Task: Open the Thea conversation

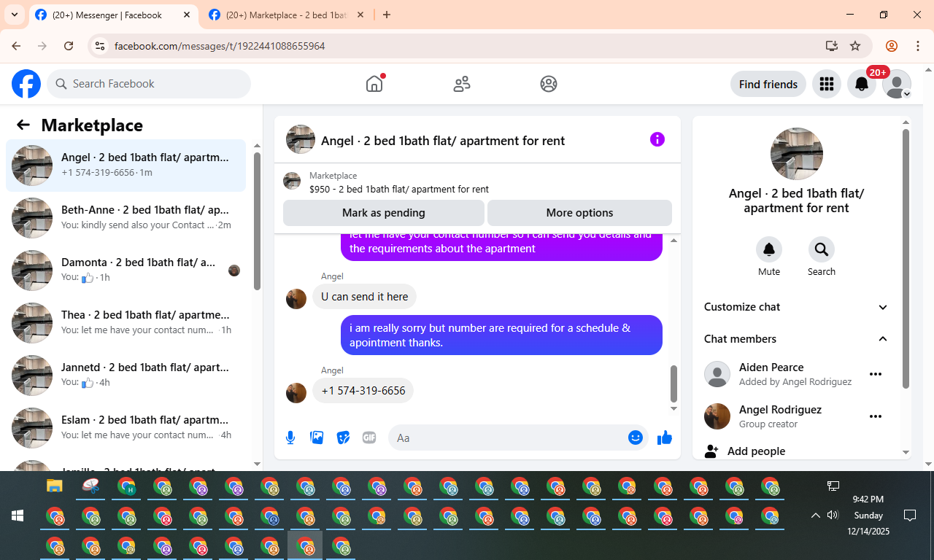Action: pos(126,323)
